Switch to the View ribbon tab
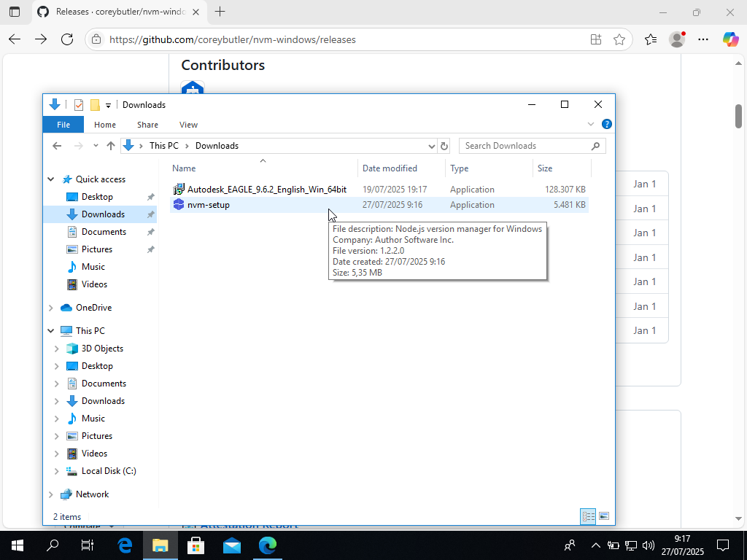 click(188, 124)
